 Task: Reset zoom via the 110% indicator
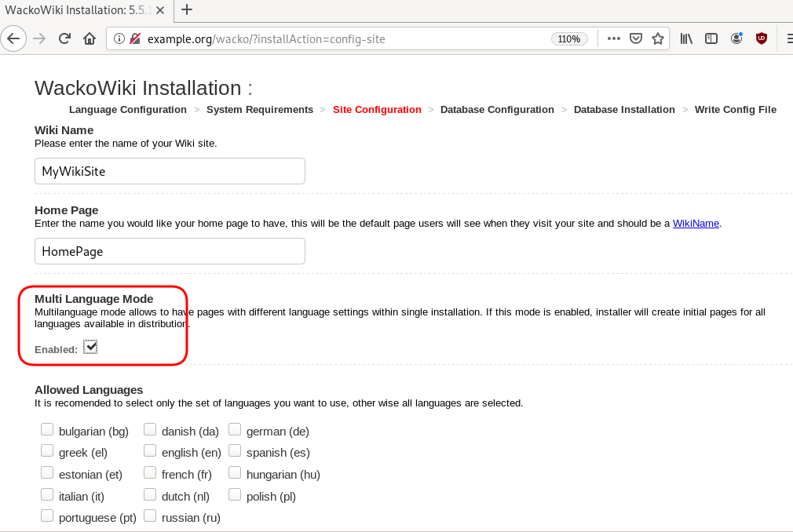569,38
